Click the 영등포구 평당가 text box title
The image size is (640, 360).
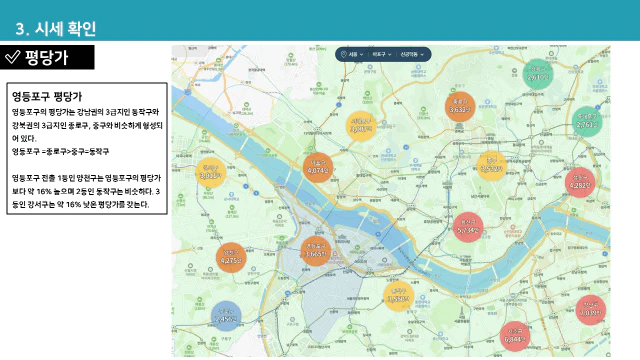pos(47,97)
